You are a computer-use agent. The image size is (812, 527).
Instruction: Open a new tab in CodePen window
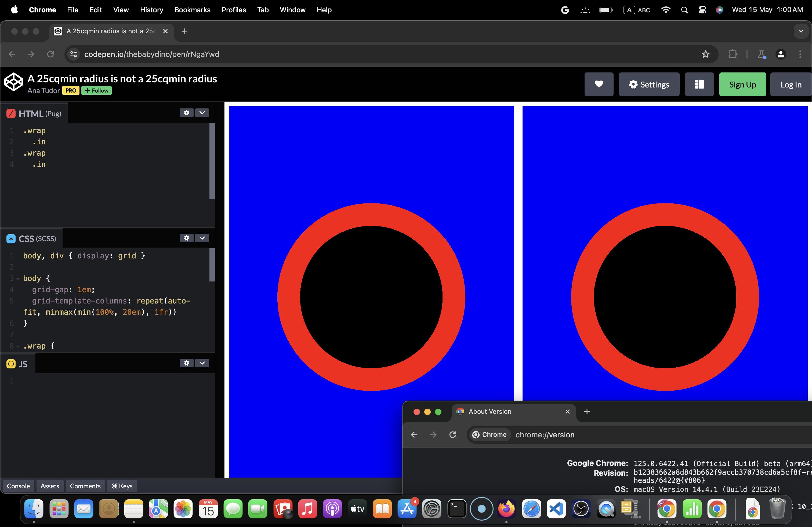[184, 31]
